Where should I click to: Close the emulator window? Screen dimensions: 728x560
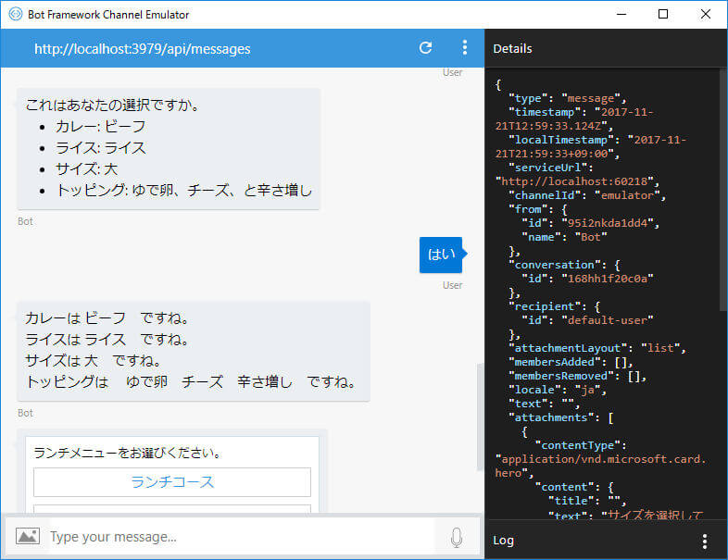(705, 15)
